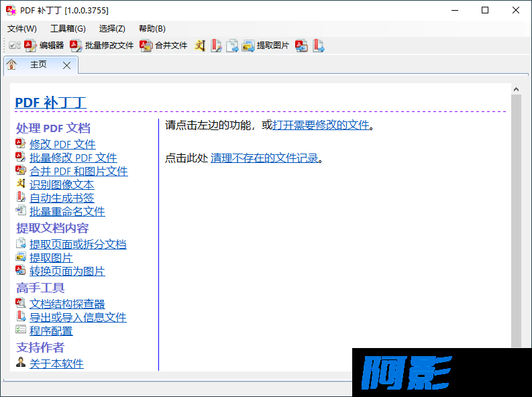Click the 提取图片 toolbar button
The width and height of the screenshot is (532, 397).
(x=265, y=46)
